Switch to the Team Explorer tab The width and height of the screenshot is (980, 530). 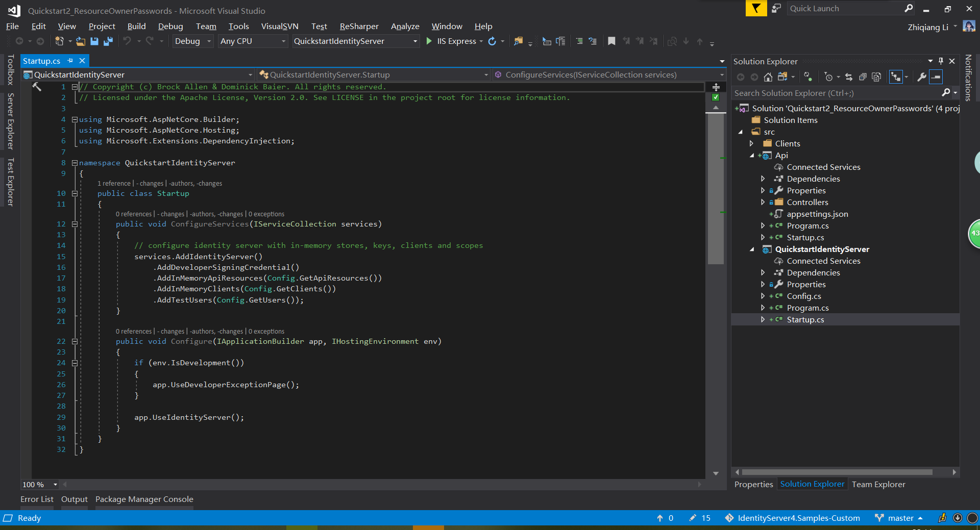pyautogui.click(x=878, y=484)
